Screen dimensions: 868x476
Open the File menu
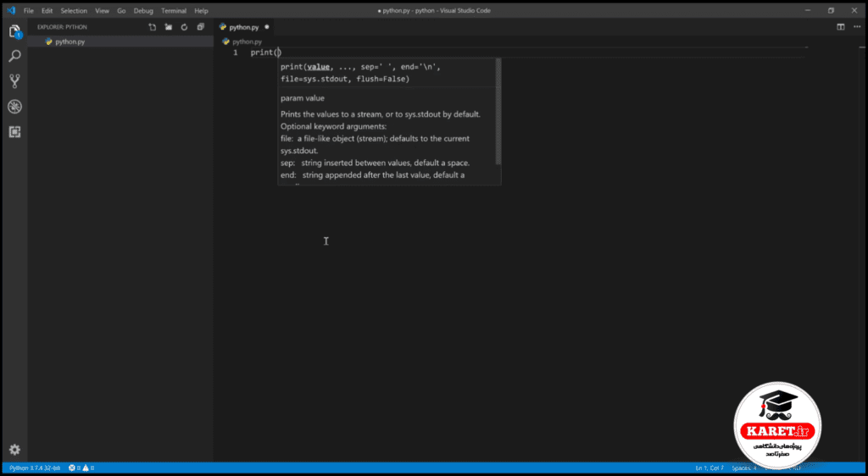[28, 10]
